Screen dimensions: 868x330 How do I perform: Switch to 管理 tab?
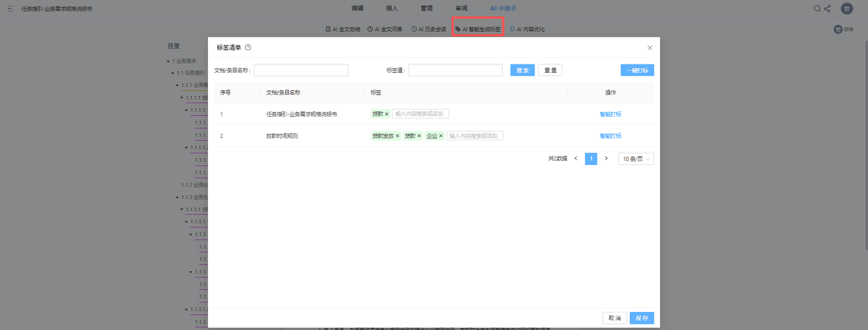click(x=427, y=8)
